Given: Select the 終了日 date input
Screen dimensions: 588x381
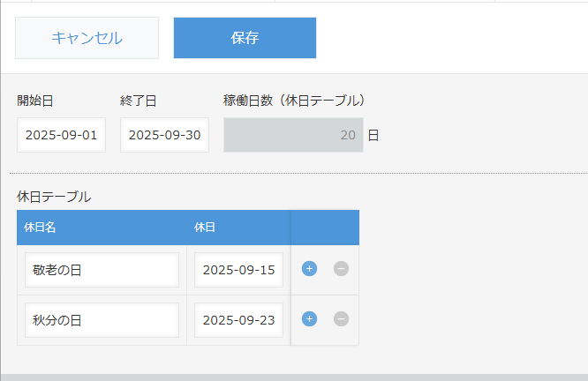Looking at the screenshot, I should pos(164,135).
